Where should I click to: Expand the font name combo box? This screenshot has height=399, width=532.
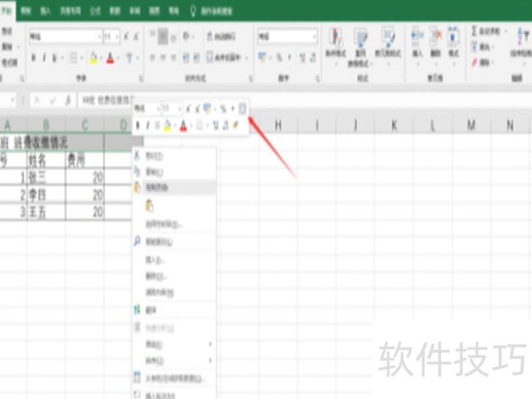coord(100,36)
